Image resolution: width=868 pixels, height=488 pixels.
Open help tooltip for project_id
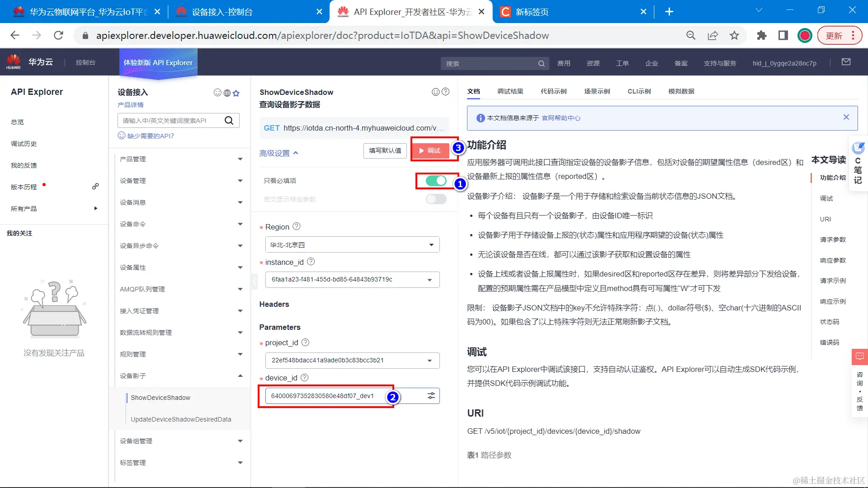306,342
